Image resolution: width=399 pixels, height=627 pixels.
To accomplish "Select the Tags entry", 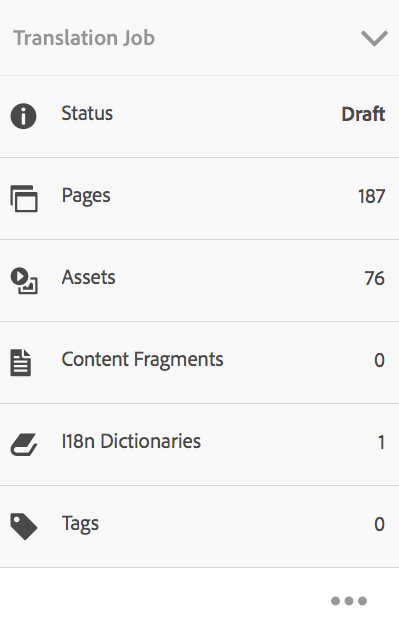I will coord(200,527).
